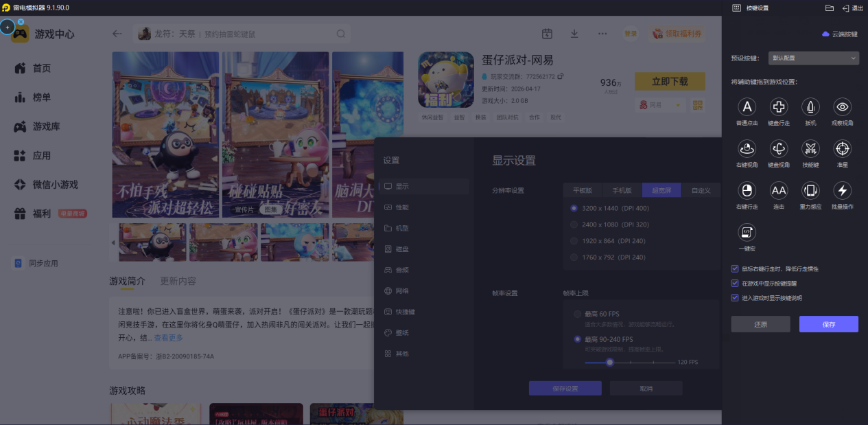This screenshot has height=425, width=868.
Task: Select the 技能键 crossed swords tool
Action: pyautogui.click(x=810, y=148)
